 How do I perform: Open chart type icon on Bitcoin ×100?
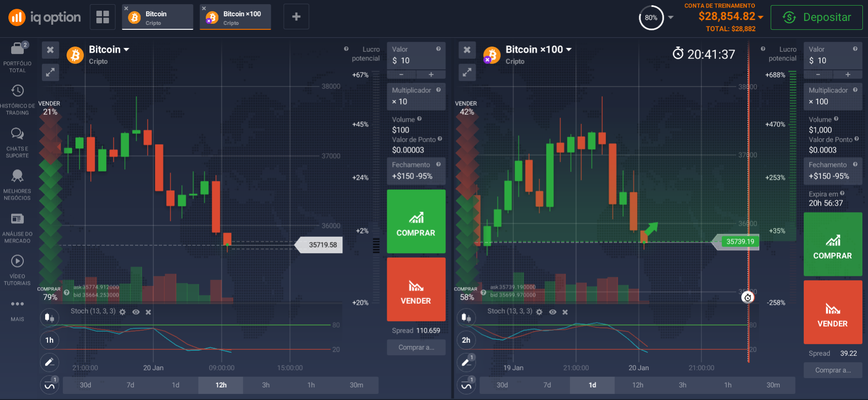pyautogui.click(x=466, y=318)
